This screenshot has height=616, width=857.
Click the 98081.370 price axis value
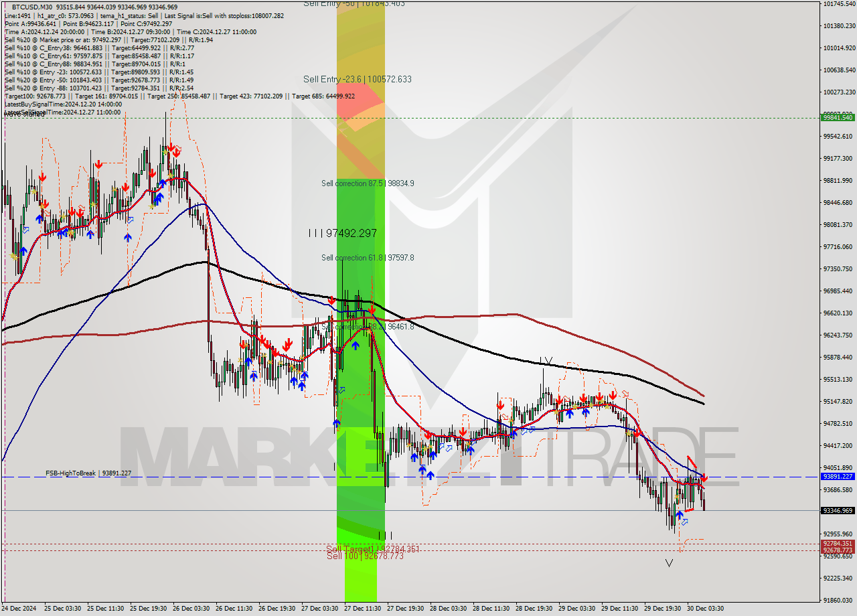pyautogui.click(x=838, y=225)
